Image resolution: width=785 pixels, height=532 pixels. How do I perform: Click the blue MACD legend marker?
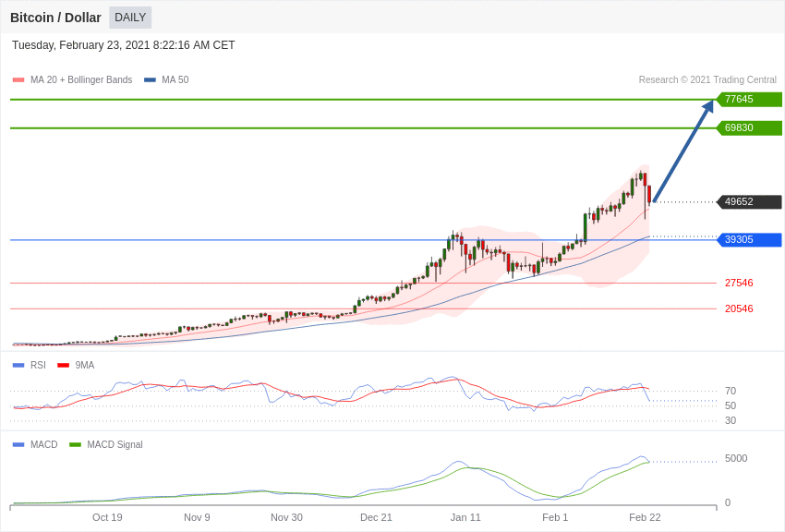tap(18, 445)
